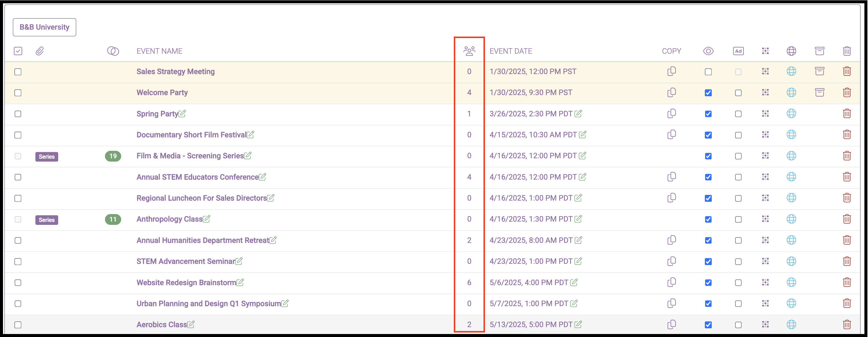Delete the Welcome Party event

[x=846, y=92]
